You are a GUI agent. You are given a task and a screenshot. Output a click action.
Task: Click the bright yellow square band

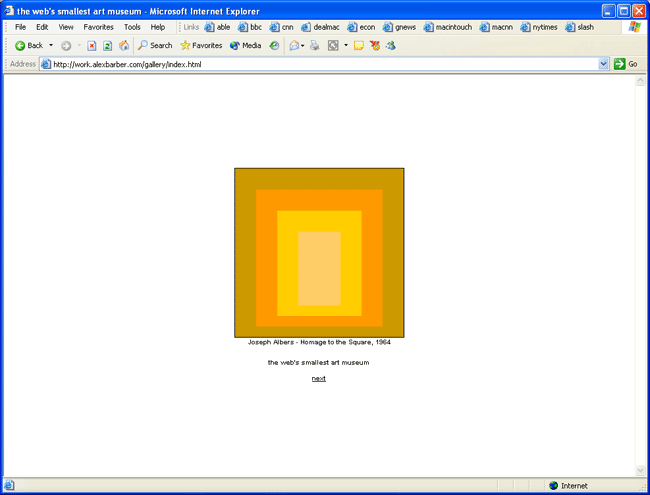(319, 221)
